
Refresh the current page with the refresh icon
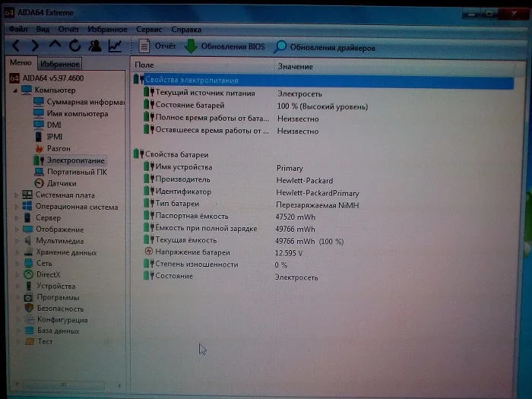(75, 45)
